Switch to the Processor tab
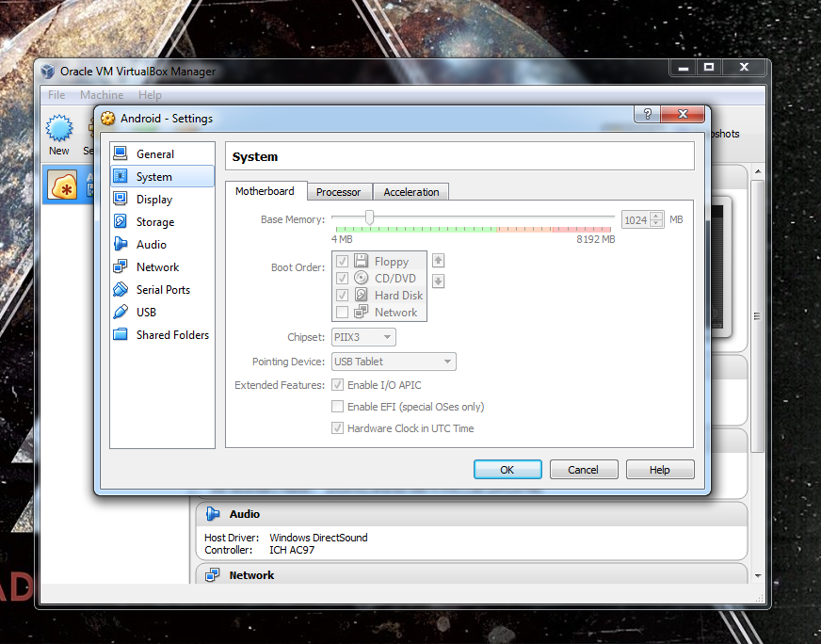The image size is (821, 644). (338, 192)
